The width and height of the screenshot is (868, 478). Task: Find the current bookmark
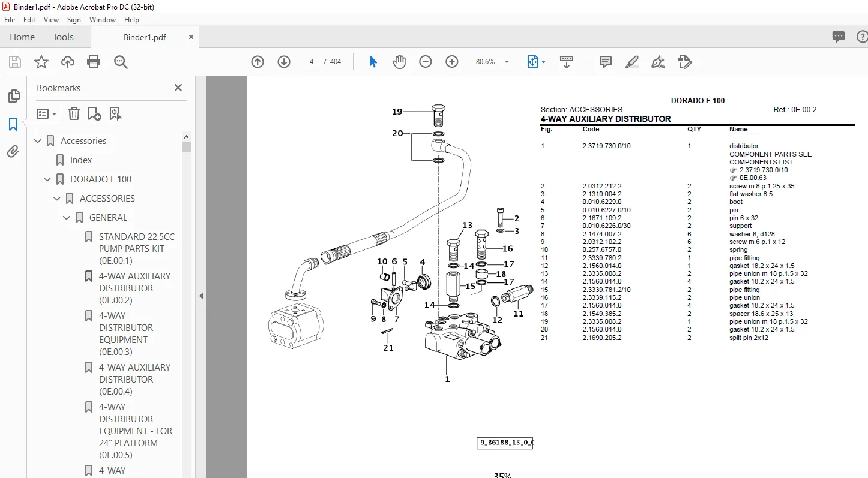tap(115, 113)
